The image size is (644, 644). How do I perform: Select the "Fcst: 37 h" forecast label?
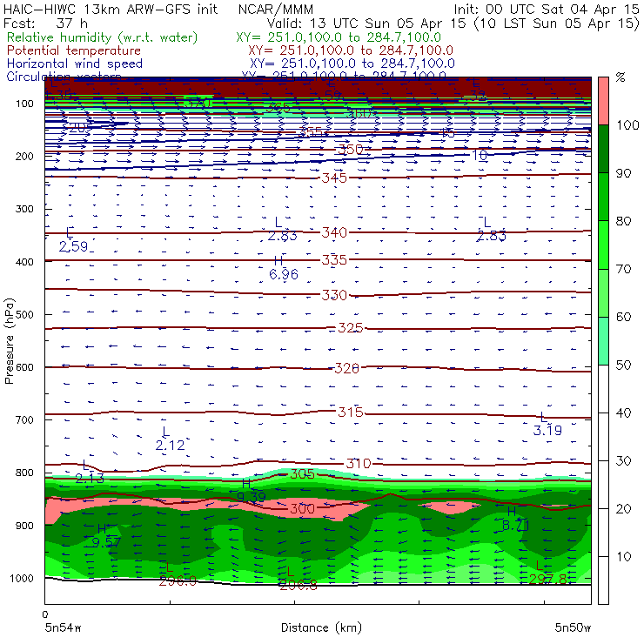pos(45,23)
